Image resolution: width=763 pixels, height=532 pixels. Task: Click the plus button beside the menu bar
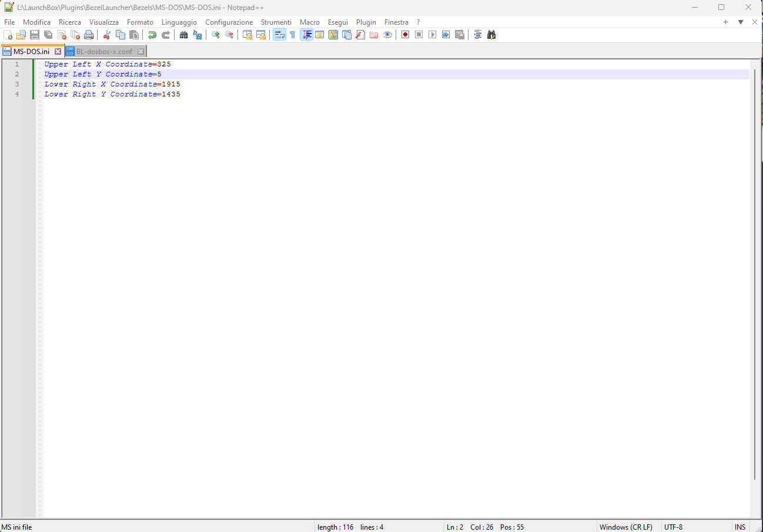click(725, 22)
